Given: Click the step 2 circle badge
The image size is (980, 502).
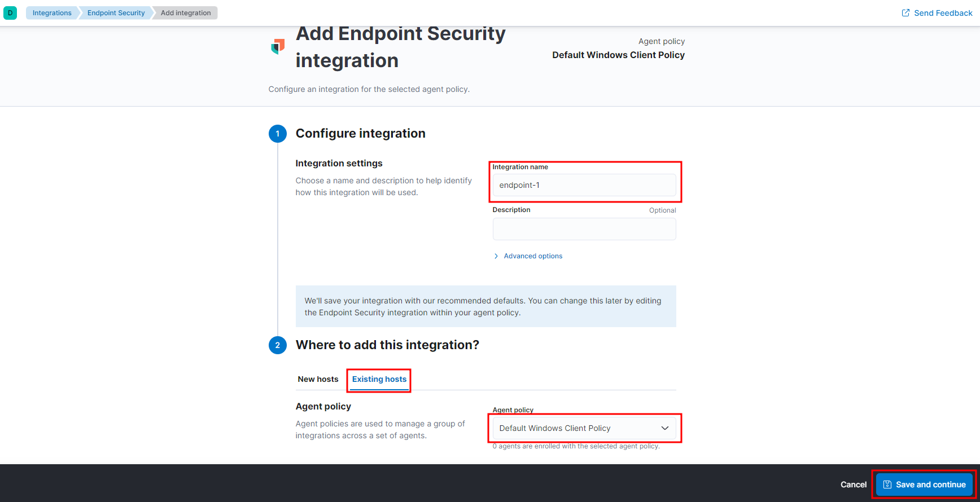Looking at the screenshot, I should (277, 345).
